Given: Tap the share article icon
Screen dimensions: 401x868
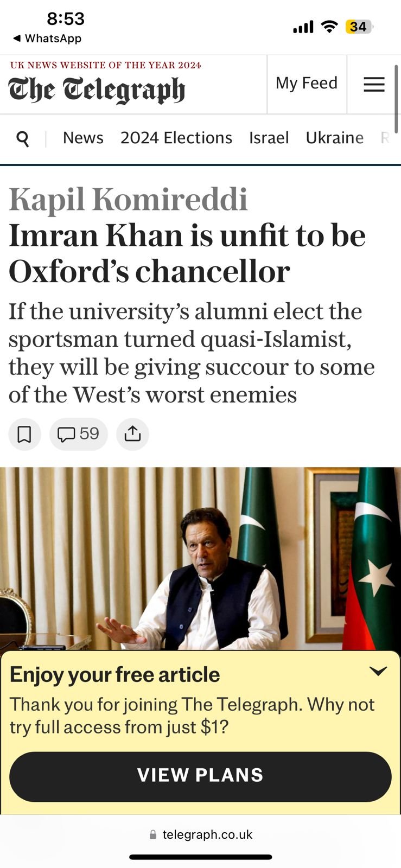Looking at the screenshot, I should (132, 434).
